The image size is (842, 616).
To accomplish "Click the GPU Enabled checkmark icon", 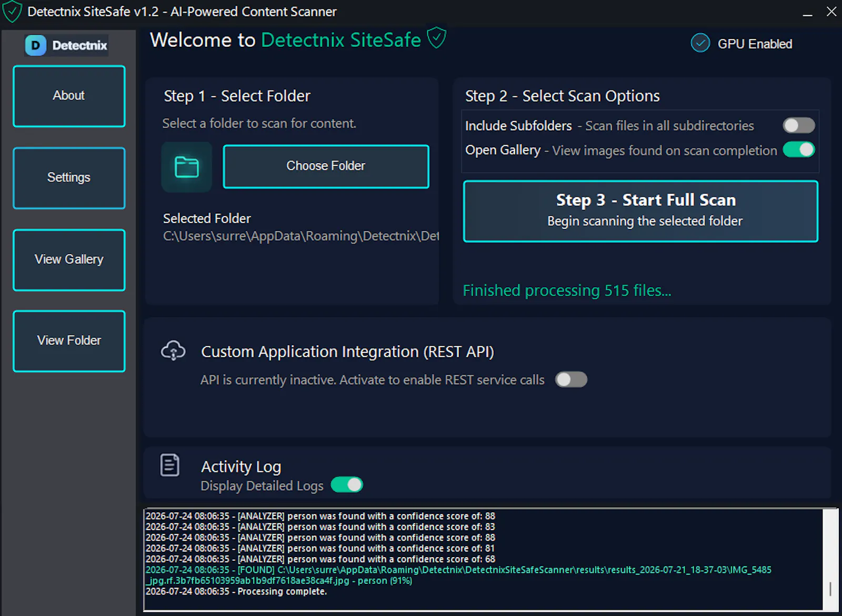I will click(x=700, y=43).
